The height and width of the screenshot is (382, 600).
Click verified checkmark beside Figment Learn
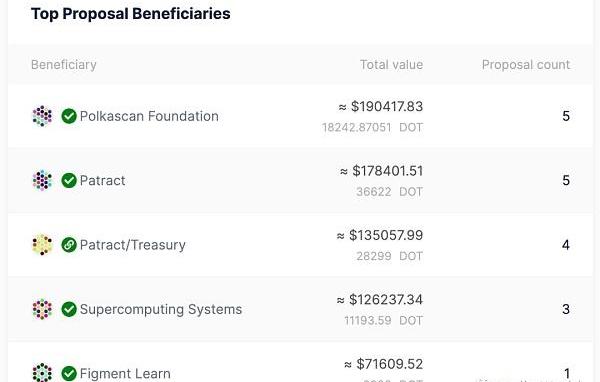69,373
